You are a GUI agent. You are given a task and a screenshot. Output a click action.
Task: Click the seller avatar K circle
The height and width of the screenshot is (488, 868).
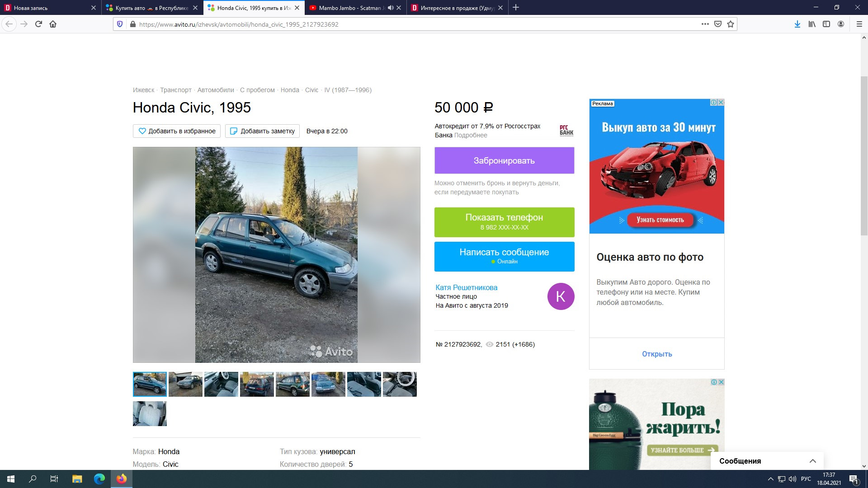[x=561, y=296]
